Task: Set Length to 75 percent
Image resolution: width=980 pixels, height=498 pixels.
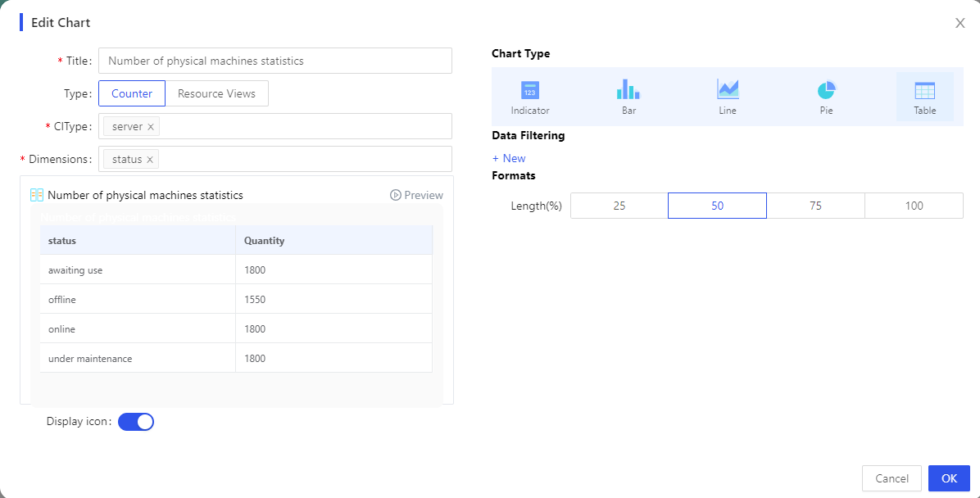Action: pyautogui.click(x=815, y=206)
